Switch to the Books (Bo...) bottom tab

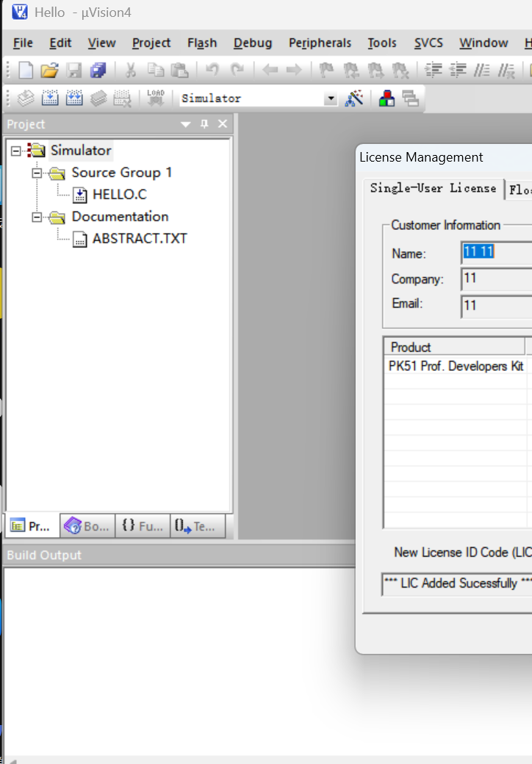87,526
